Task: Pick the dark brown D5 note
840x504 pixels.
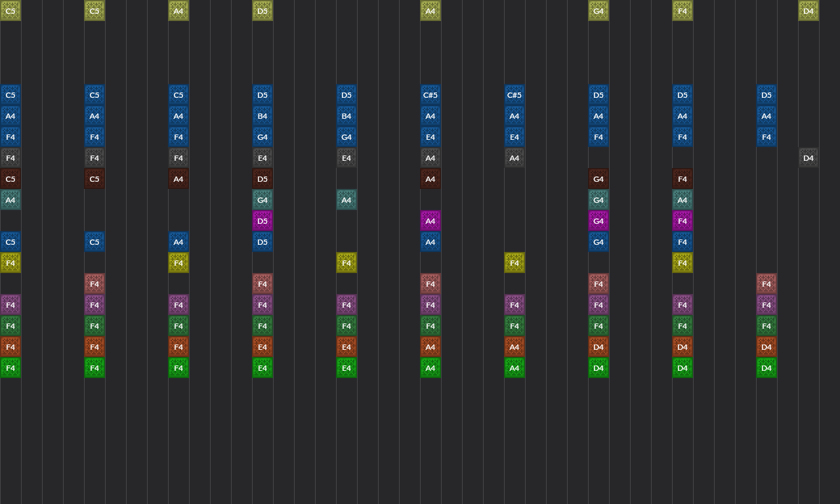Action: coord(262,179)
